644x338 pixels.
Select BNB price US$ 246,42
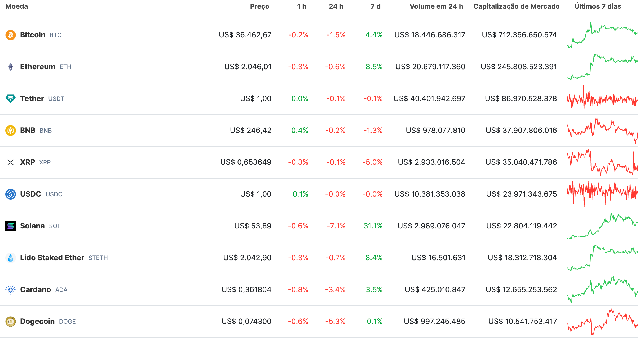pyautogui.click(x=251, y=131)
